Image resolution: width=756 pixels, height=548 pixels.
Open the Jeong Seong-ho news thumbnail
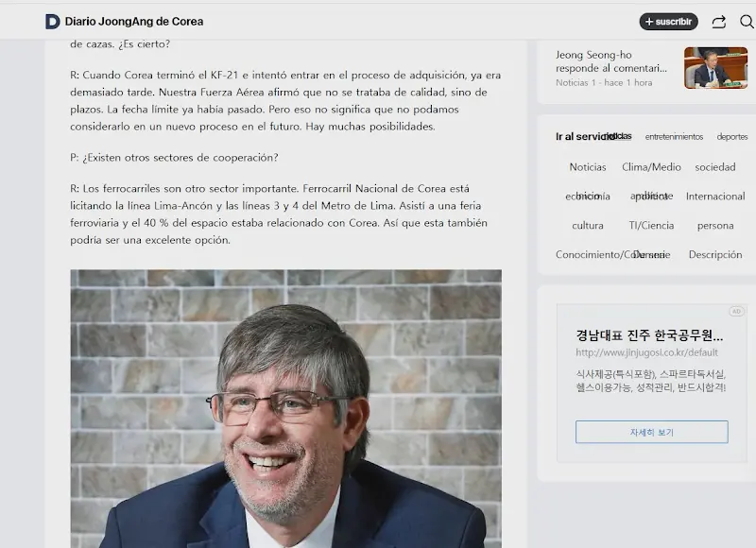(x=715, y=68)
